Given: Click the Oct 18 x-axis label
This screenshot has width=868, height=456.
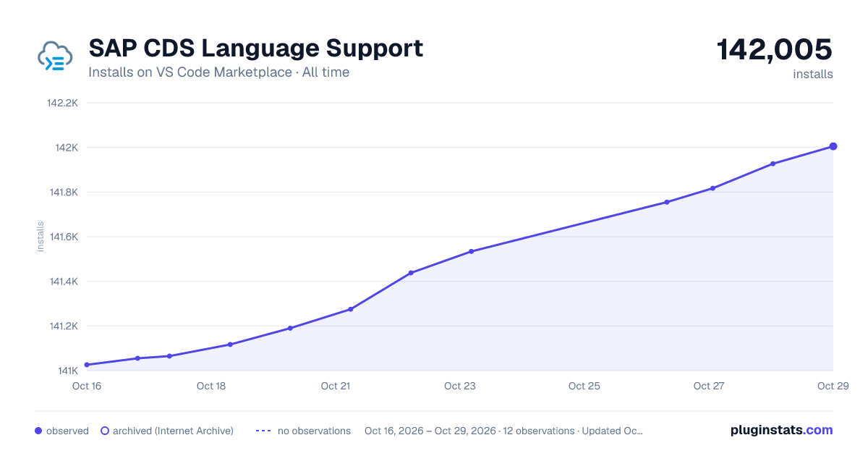Looking at the screenshot, I should click(x=211, y=386).
